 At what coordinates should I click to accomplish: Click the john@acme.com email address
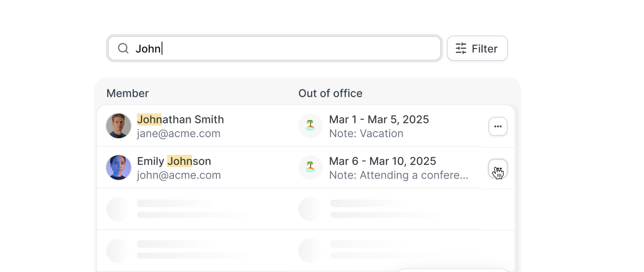[x=179, y=175]
